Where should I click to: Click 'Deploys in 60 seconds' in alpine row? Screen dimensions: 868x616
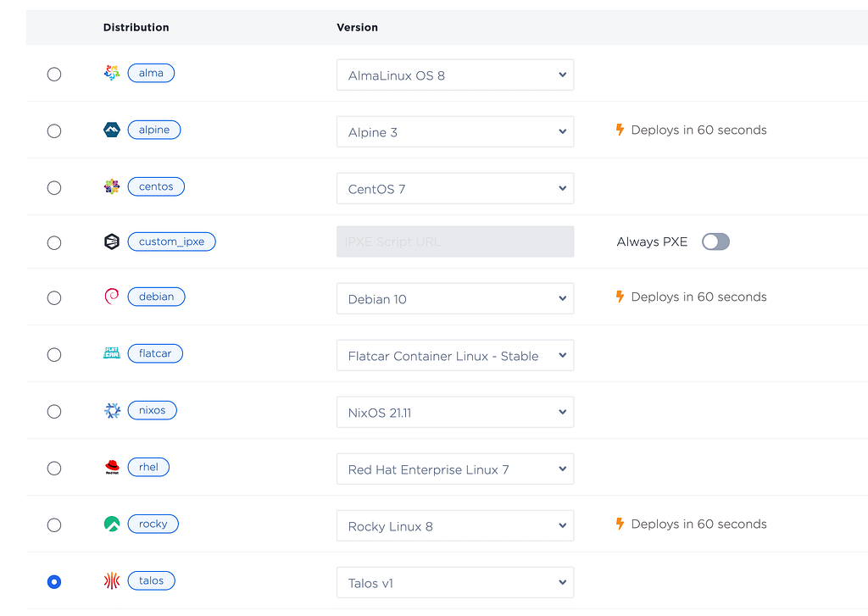(x=698, y=130)
